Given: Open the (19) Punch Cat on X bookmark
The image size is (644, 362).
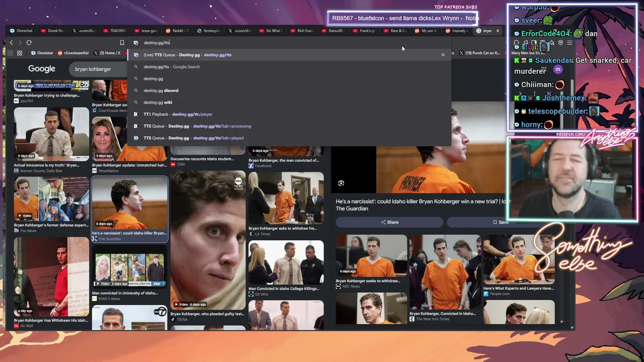Looking at the screenshot, I should 479,53.
